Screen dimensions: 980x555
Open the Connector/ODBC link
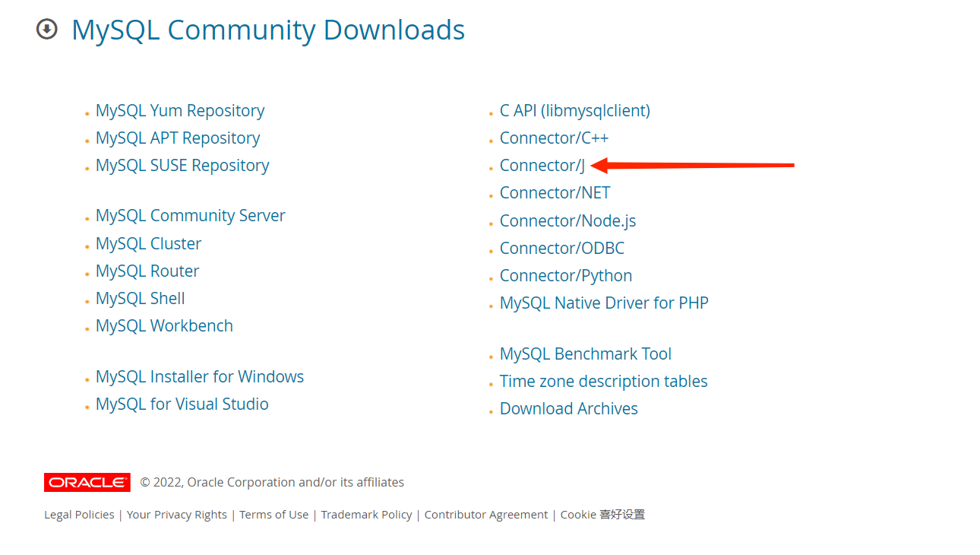[562, 248]
